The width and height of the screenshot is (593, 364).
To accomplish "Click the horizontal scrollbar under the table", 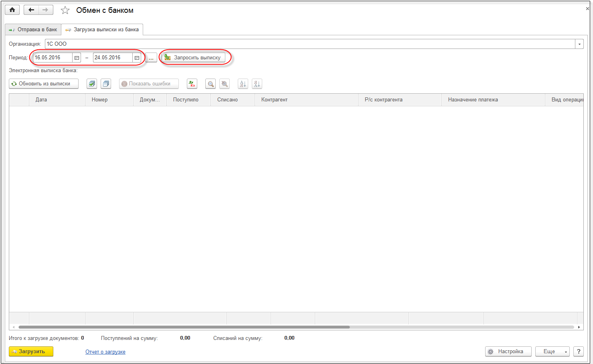I will click(x=184, y=327).
